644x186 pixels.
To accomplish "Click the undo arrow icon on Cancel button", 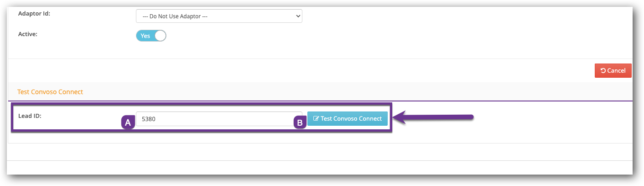I will click(603, 71).
